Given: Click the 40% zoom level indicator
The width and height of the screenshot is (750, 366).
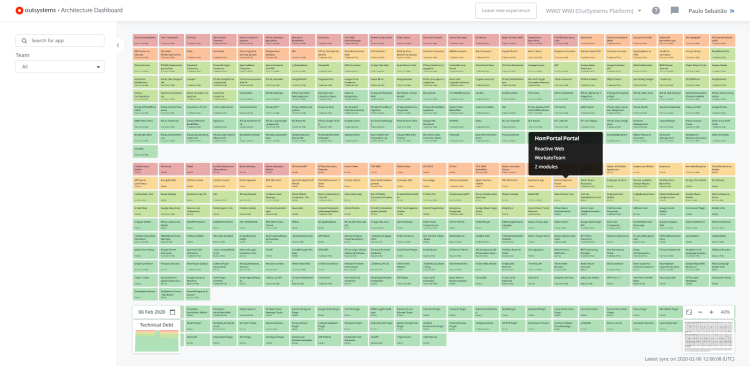Looking at the screenshot, I should coord(725,312).
